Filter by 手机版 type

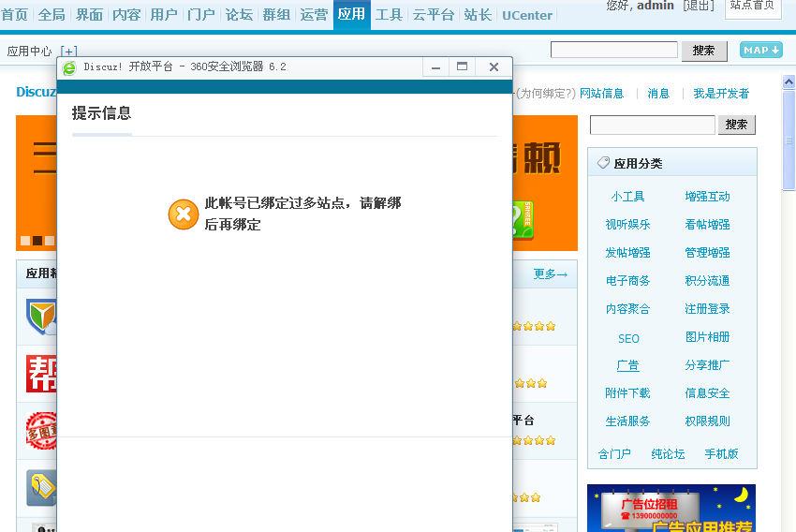click(721, 454)
